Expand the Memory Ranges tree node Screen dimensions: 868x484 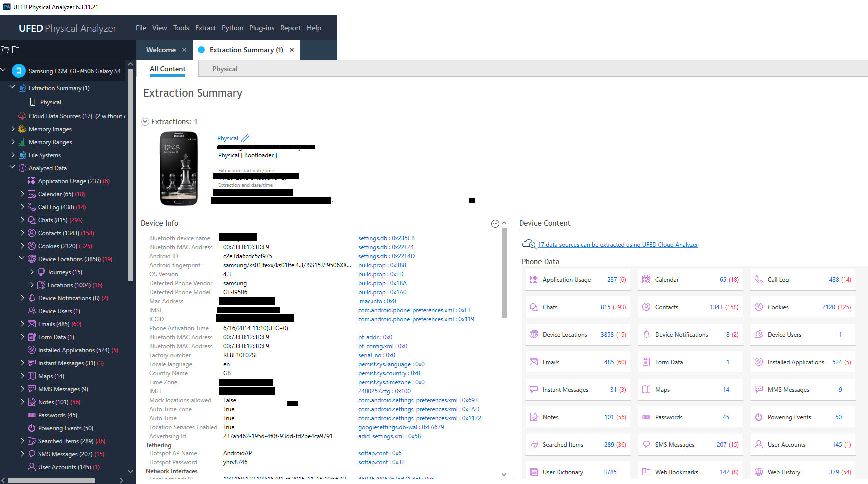click(13, 142)
